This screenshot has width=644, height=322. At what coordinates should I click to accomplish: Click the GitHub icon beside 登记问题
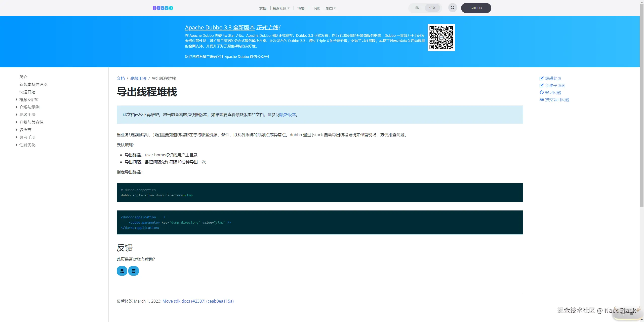pyautogui.click(x=541, y=92)
